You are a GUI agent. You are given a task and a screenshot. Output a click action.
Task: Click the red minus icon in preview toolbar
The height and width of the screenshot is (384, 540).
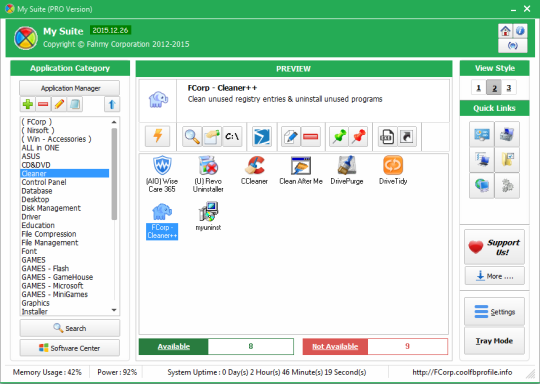(x=311, y=137)
